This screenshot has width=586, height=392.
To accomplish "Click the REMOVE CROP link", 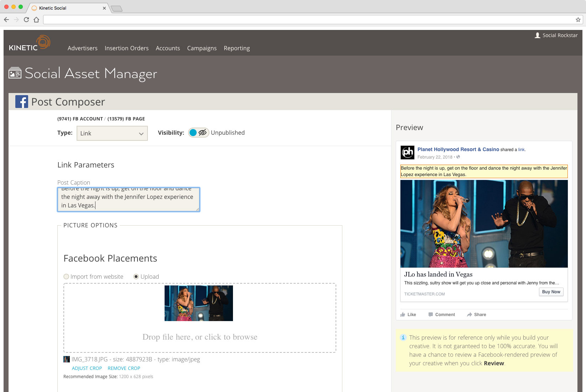I will [x=124, y=368].
